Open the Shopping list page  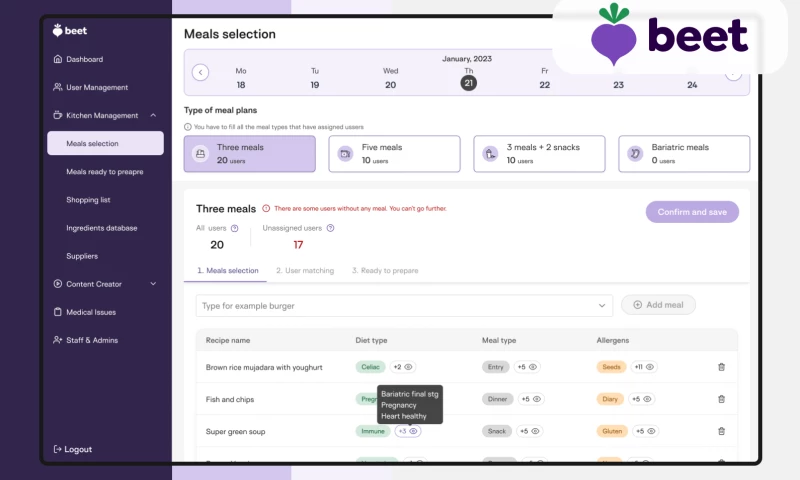click(88, 199)
